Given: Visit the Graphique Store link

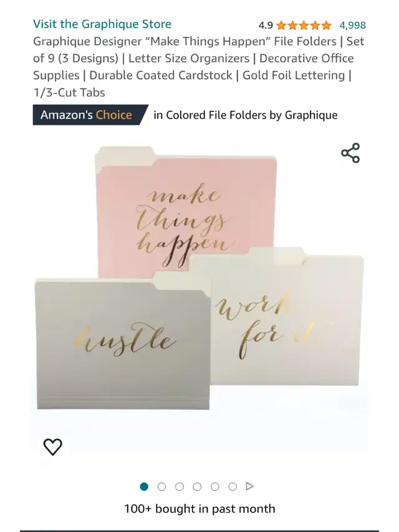Looking at the screenshot, I should (x=102, y=24).
